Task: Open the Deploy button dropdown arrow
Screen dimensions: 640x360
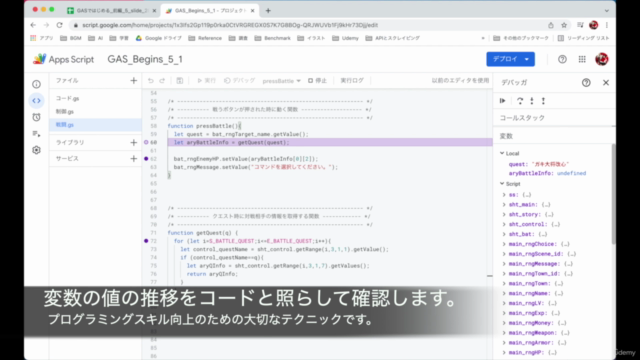Action: [527, 59]
